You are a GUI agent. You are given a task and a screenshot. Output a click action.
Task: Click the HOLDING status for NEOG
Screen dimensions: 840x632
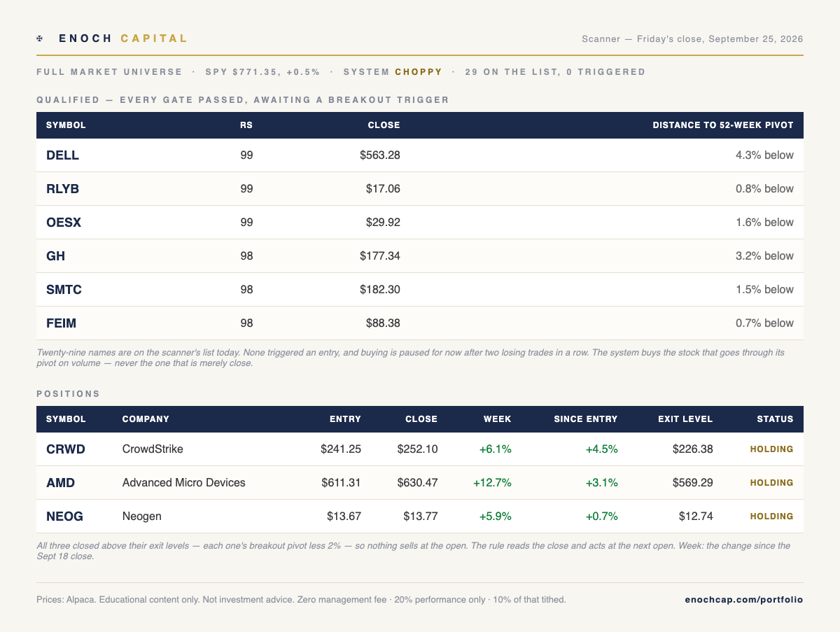[x=772, y=517]
